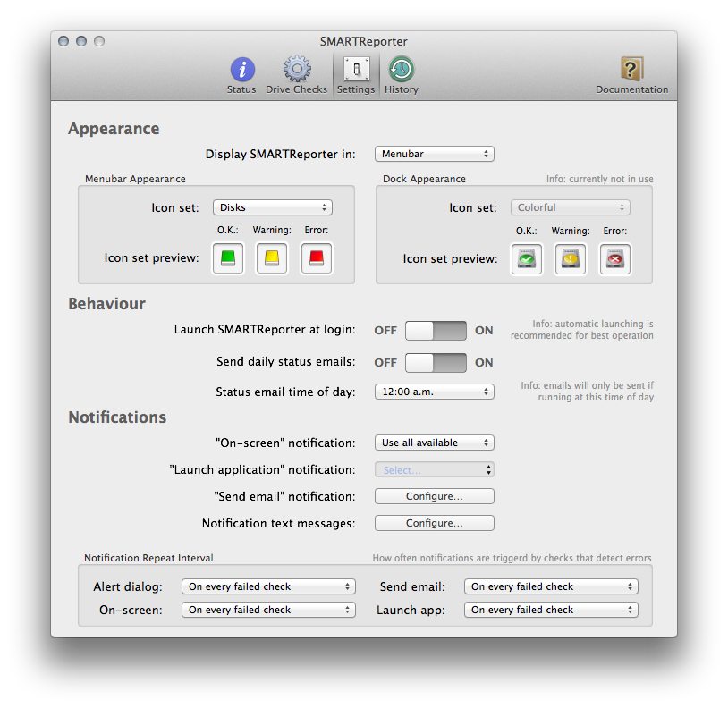Open Drive Checks gear icon
Viewport: 728px width, 708px height.
pyautogui.click(x=297, y=69)
